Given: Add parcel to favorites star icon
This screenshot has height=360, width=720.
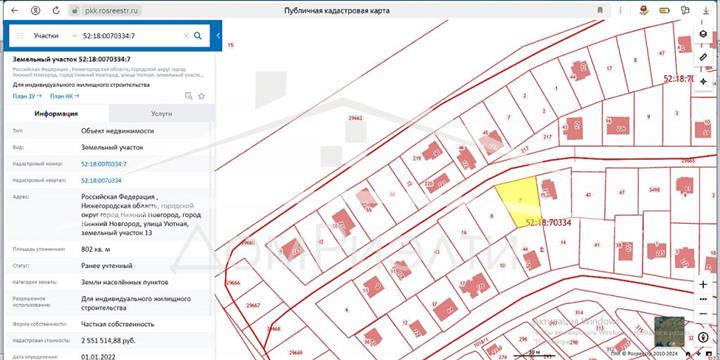Looking at the screenshot, I should click(201, 96).
